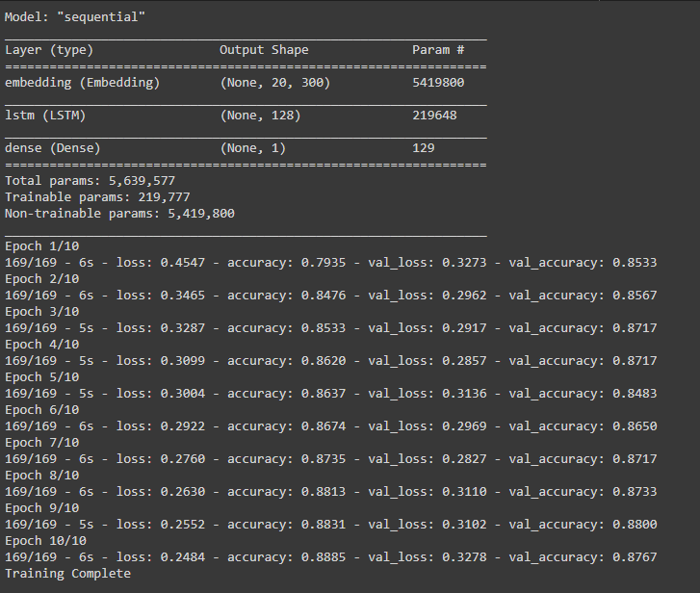Click the "Non-trainable params: 5,419,800" line
The height and width of the screenshot is (593, 700).
coord(119,214)
